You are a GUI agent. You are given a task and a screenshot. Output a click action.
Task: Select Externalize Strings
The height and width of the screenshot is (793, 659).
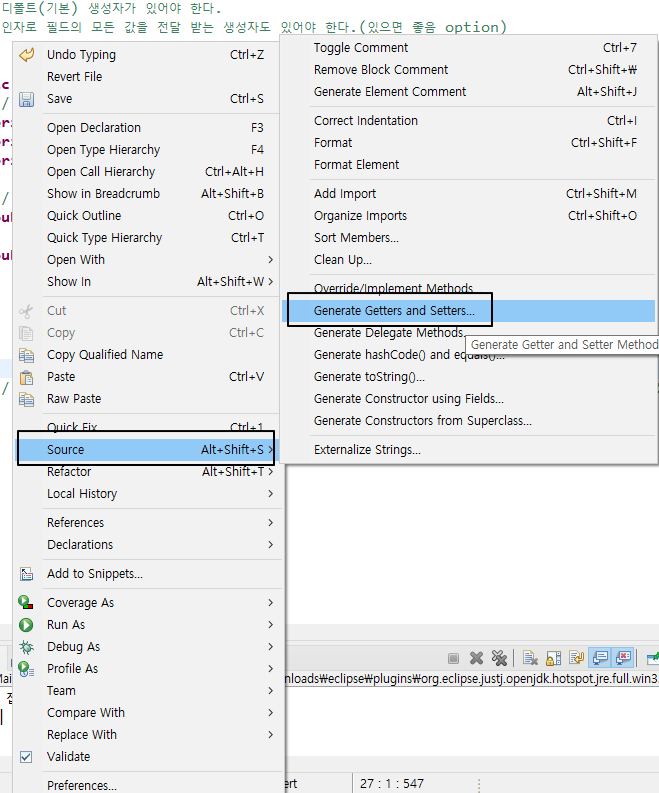468,450
